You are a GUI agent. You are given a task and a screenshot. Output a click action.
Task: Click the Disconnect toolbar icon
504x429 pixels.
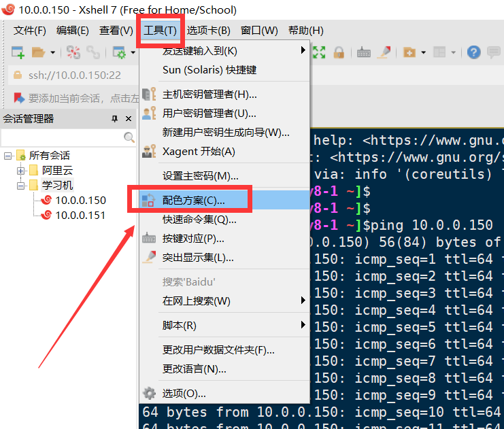[x=73, y=52]
